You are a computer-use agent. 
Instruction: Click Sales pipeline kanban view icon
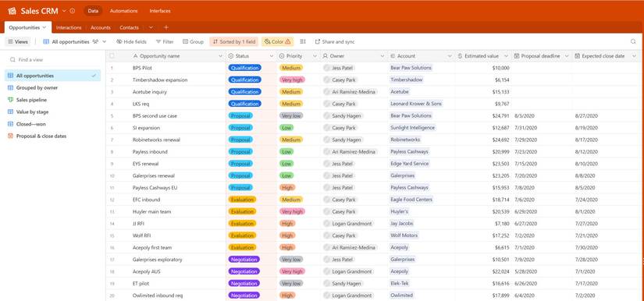click(x=11, y=100)
